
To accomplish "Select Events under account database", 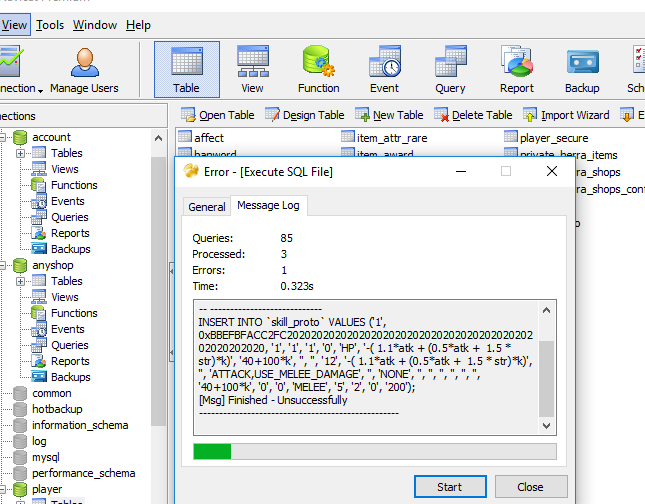I will point(67,201).
